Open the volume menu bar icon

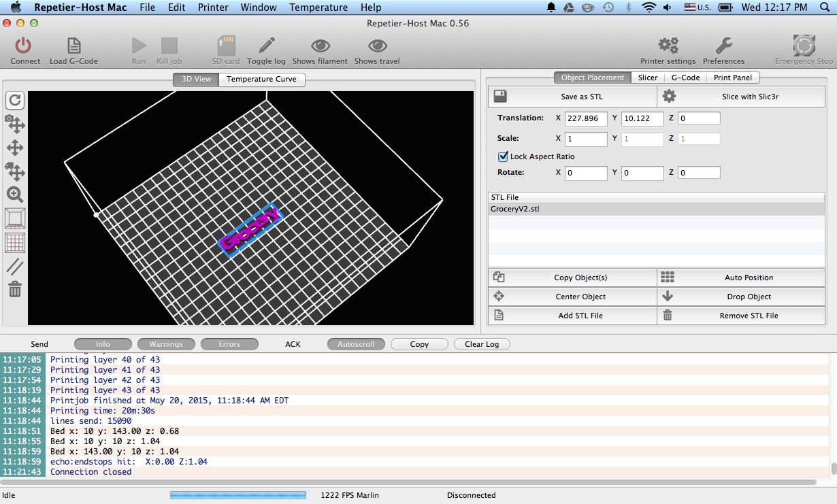(x=668, y=7)
